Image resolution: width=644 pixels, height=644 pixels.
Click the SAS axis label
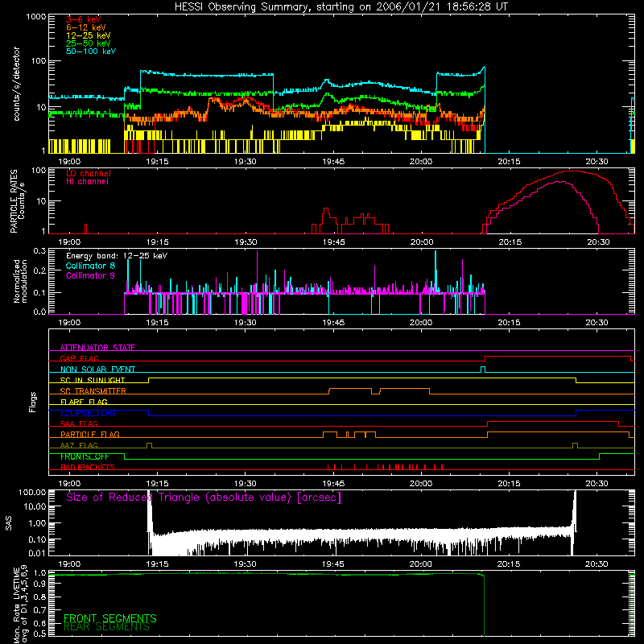coord(9,523)
